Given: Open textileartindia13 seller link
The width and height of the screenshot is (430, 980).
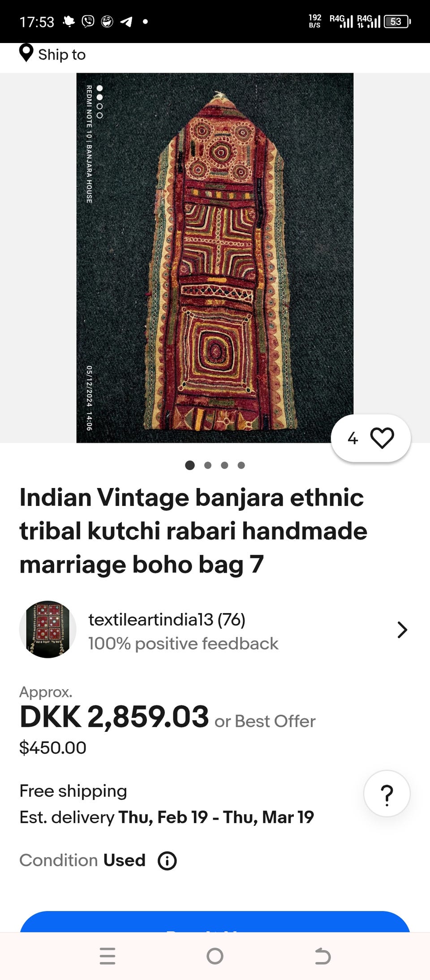Looking at the screenshot, I should coord(167,620).
